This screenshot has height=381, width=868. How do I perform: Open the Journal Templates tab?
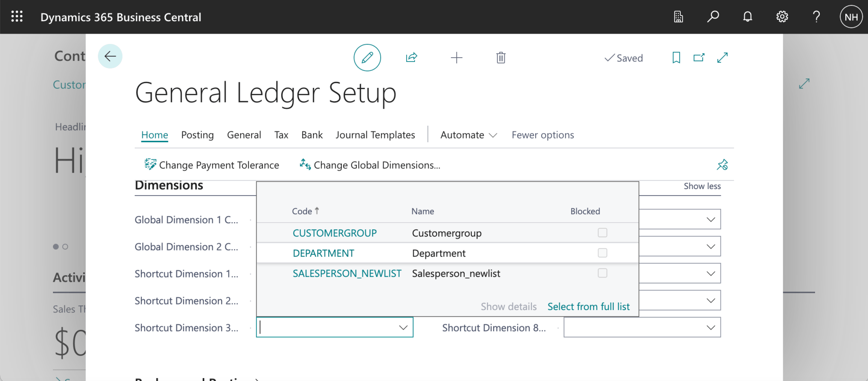point(375,135)
